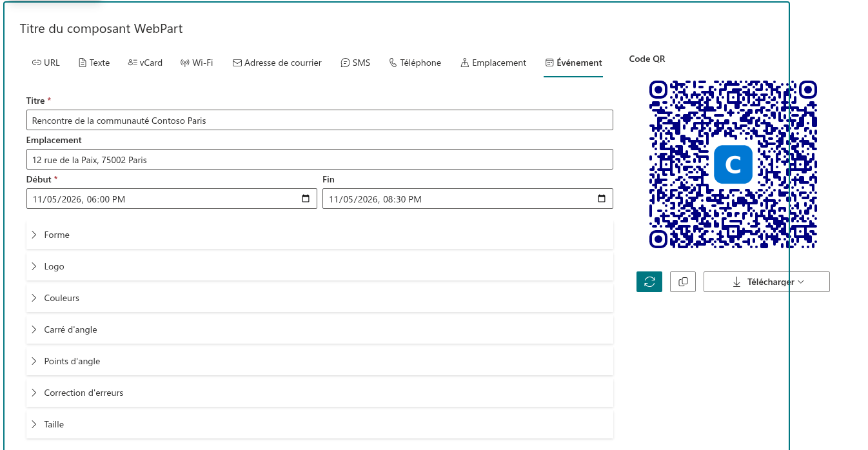
Task: Click the 'Titre du composant WebPart' heading
Action: point(101,28)
